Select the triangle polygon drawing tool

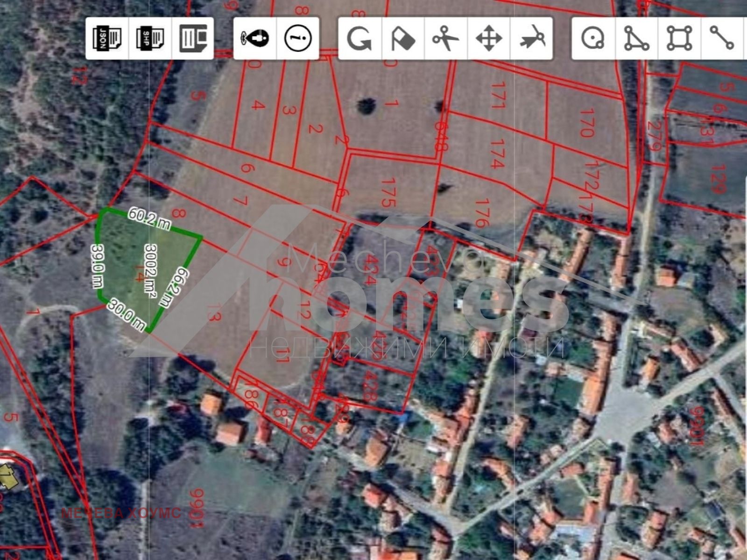636,38
